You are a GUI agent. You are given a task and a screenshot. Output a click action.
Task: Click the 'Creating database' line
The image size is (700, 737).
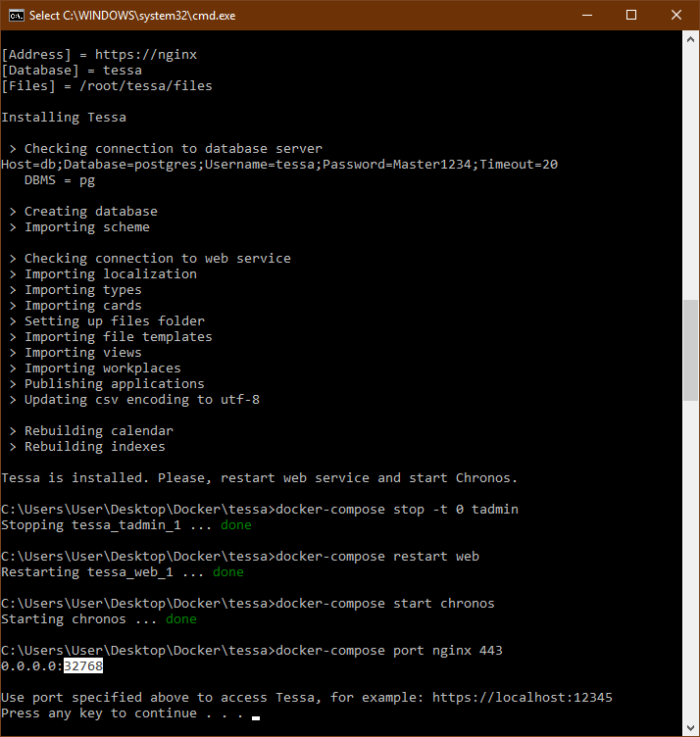click(x=83, y=211)
